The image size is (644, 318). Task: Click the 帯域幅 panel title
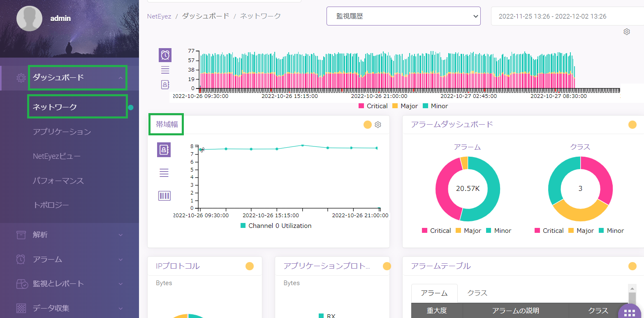point(167,124)
